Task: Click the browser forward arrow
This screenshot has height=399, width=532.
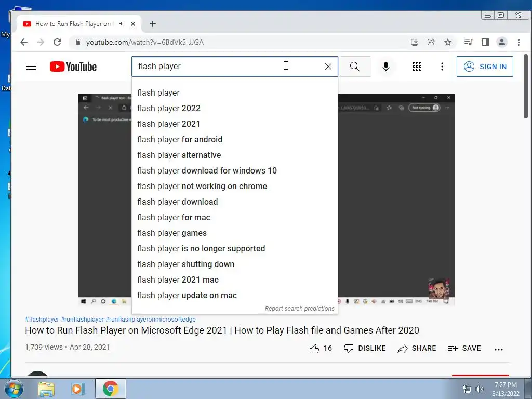Action: (41, 42)
